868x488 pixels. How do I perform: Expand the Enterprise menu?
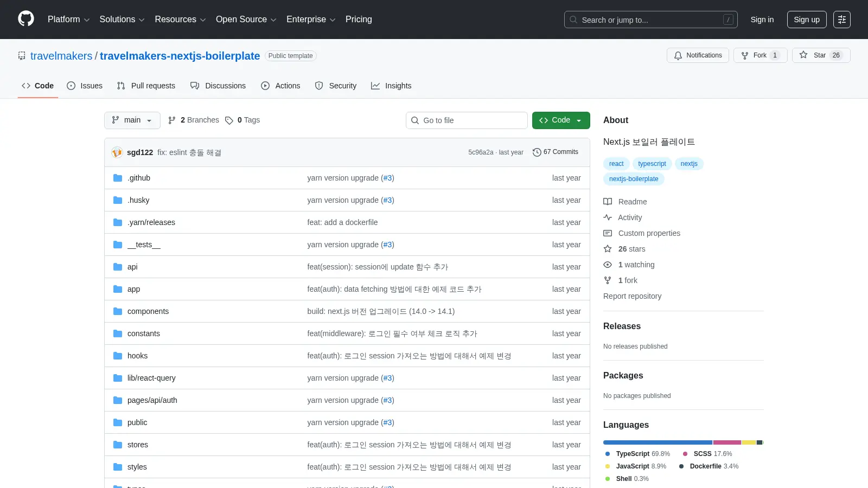[311, 20]
